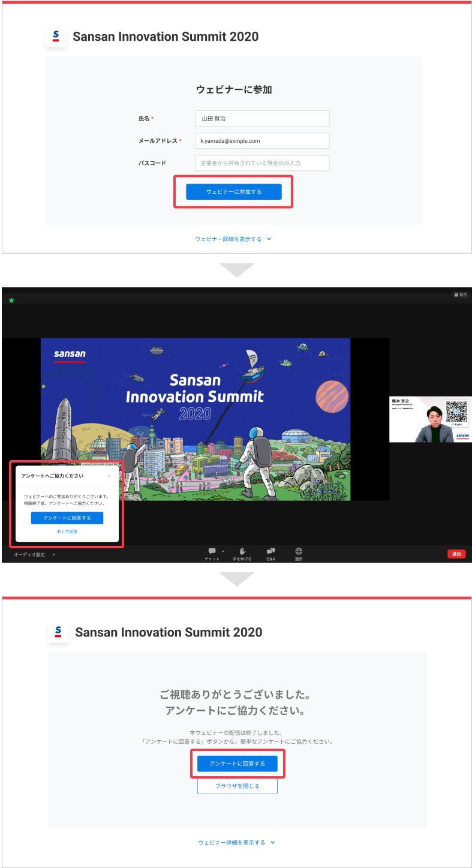The height and width of the screenshot is (868, 472).
Task: Open the interpretation globe icon
Action: click(299, 554)
